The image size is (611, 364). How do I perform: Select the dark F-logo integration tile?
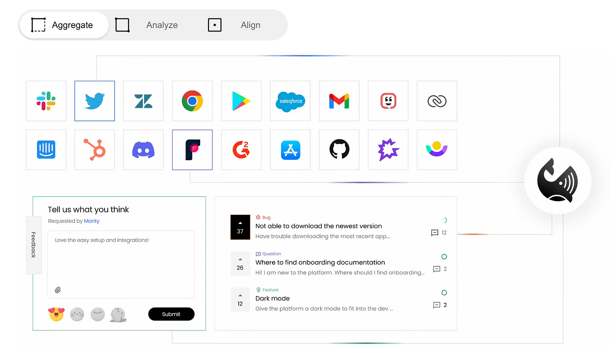192,150
